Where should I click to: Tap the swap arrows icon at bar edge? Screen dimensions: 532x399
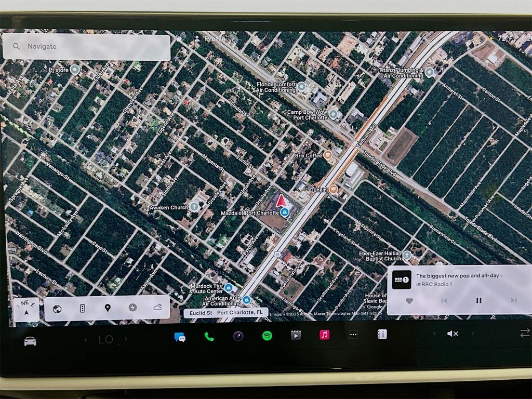tap(525, 333)
